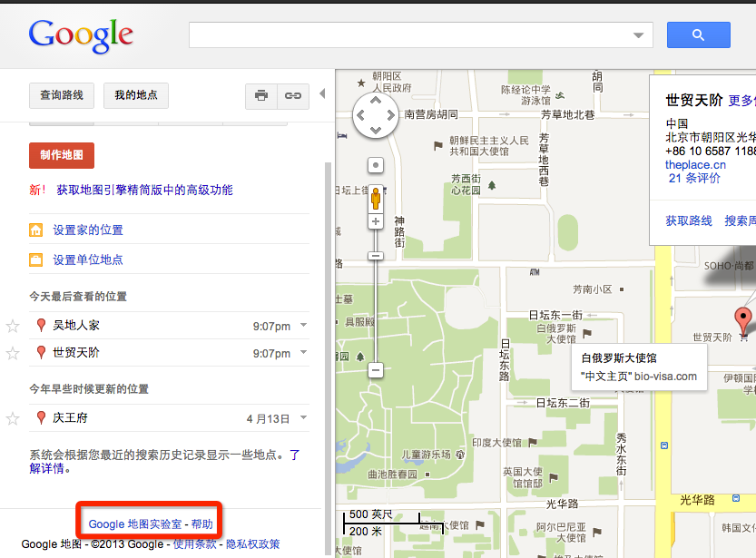Image resolution: width=756 pixels, height=558 pixels.
Task: Open 获取地图引擎精简版中的高级功能 link
Action: click(x=144, y=190)
